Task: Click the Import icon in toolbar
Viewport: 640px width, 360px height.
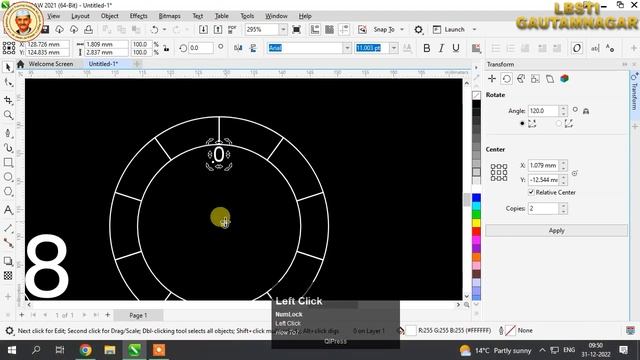Action: click(x=203, y=29)
